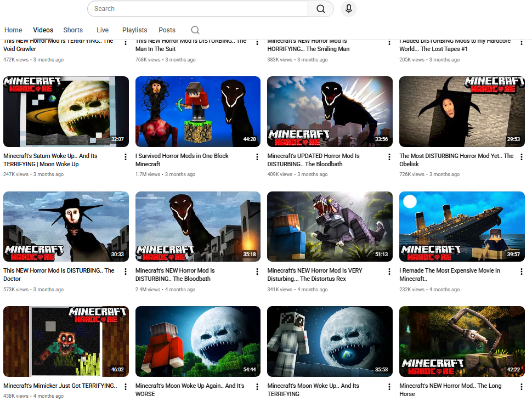
Task: Open title 'I Survived Horror Mods in One Block Minecraft'
Action: 182,160
